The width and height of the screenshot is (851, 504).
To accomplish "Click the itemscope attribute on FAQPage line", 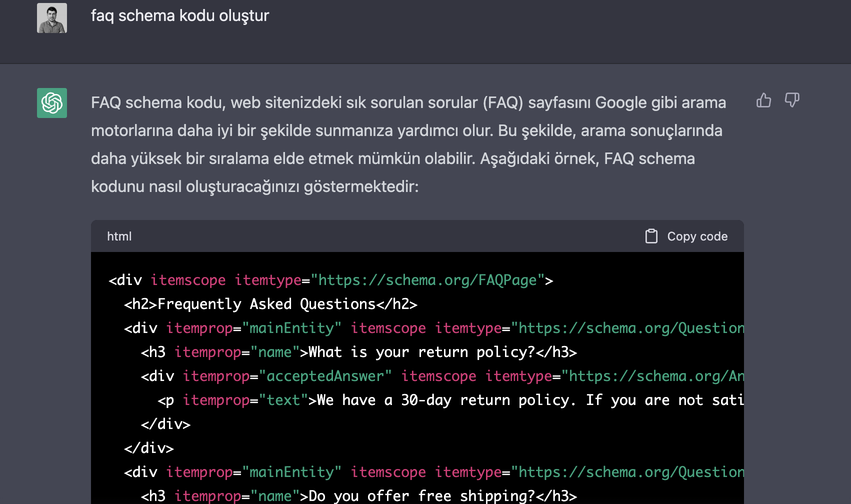I will coord(188,280).
